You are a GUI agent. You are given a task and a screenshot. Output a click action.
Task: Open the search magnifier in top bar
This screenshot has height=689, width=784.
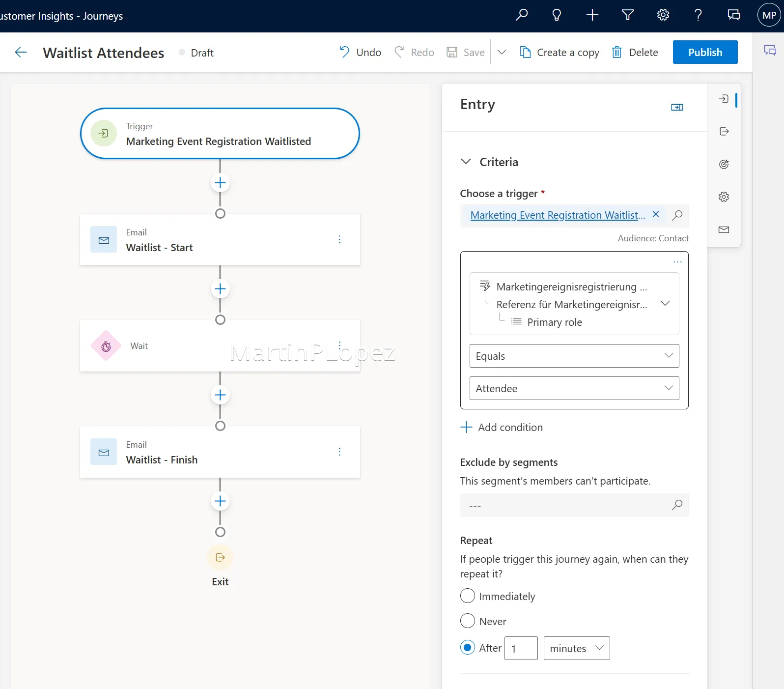522,15
